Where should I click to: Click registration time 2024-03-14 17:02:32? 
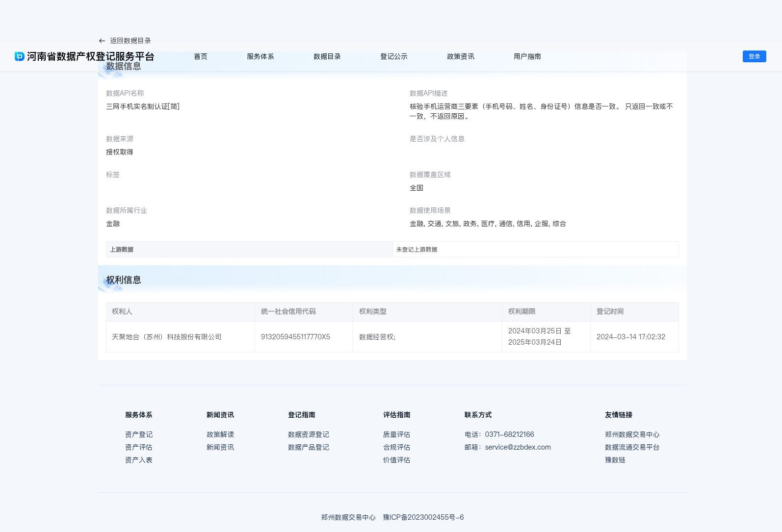(x=631, y=337)
